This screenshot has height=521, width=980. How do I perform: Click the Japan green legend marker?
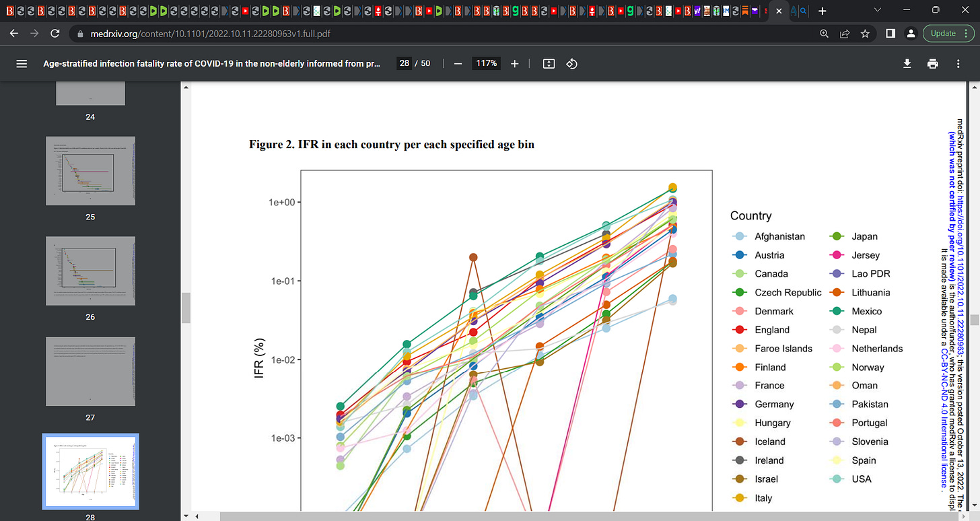point(837,236)
